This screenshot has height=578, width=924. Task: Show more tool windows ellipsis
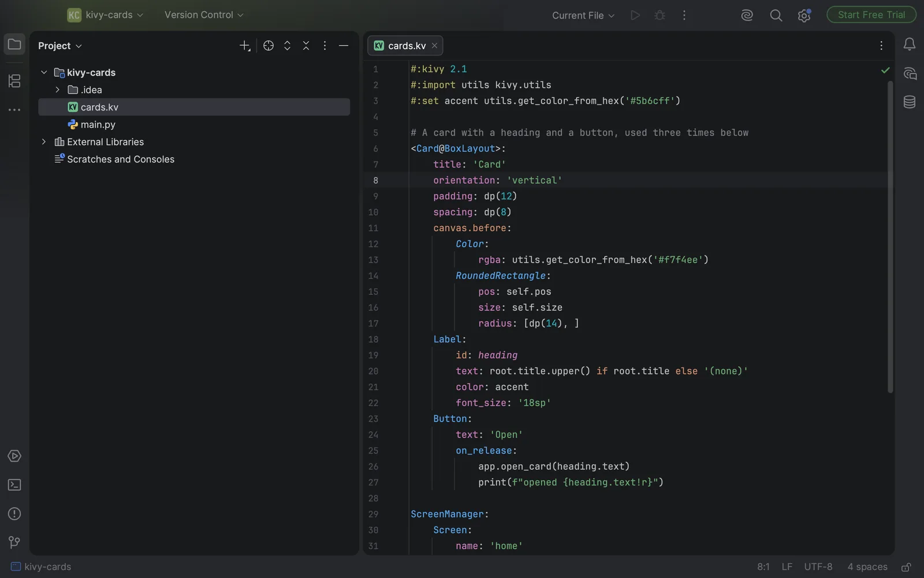point(14,110)
